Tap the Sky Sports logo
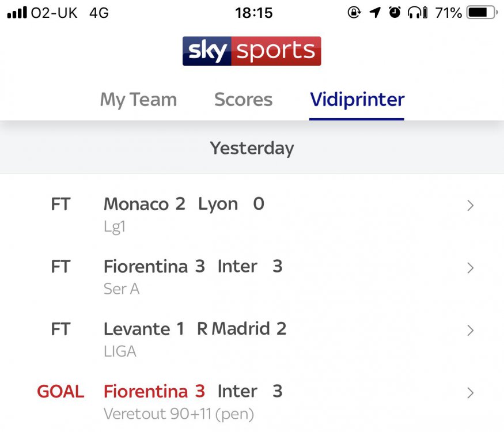 click(252, 51)
